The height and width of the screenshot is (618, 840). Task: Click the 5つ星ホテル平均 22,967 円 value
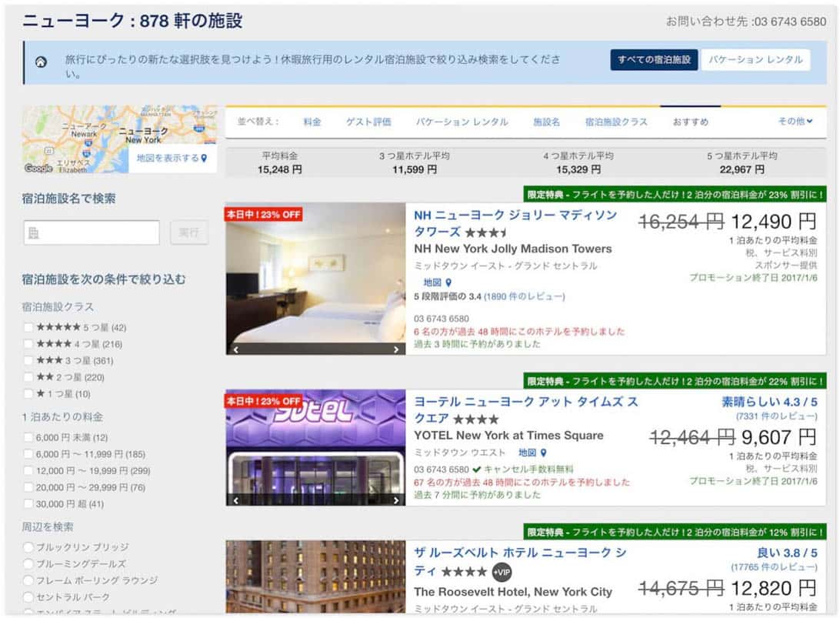(x=742, y=169)
